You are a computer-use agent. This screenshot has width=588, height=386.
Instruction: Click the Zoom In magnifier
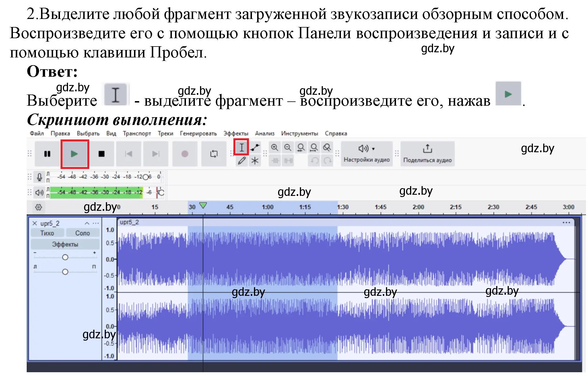tap(275, 148)
